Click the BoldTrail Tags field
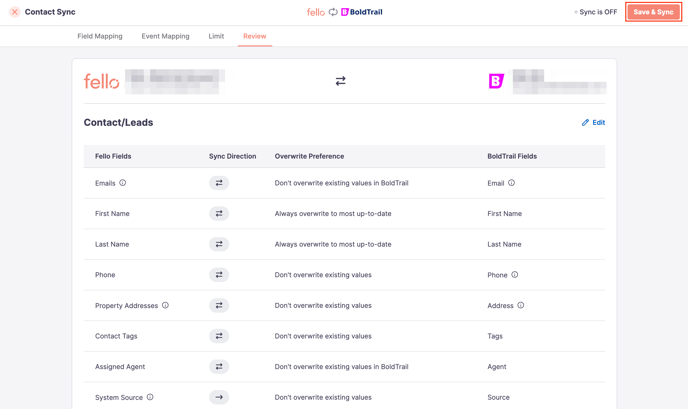Image resolution: width=688 pixels, height=409 pixels. click(x=495, y=336)
